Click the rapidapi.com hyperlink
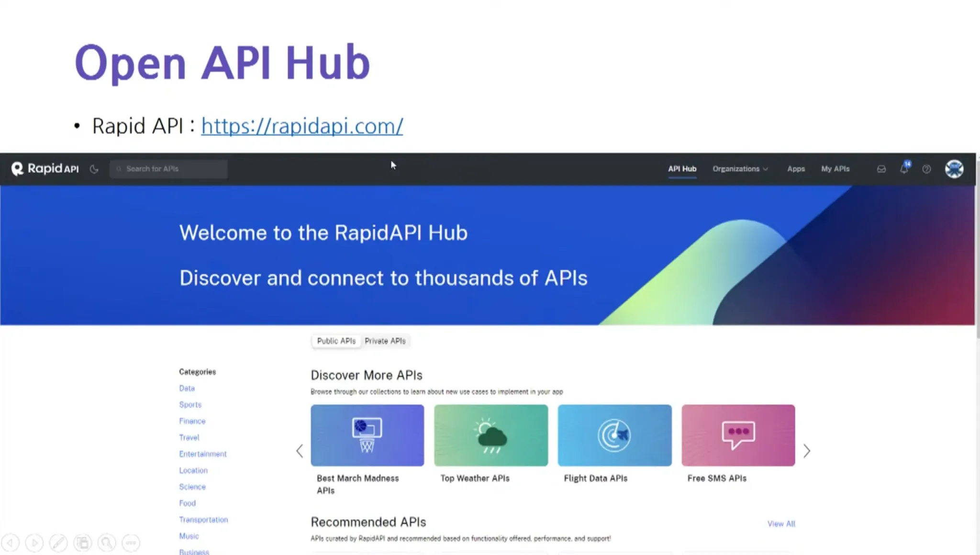The image size is (980, 555). 302,126
